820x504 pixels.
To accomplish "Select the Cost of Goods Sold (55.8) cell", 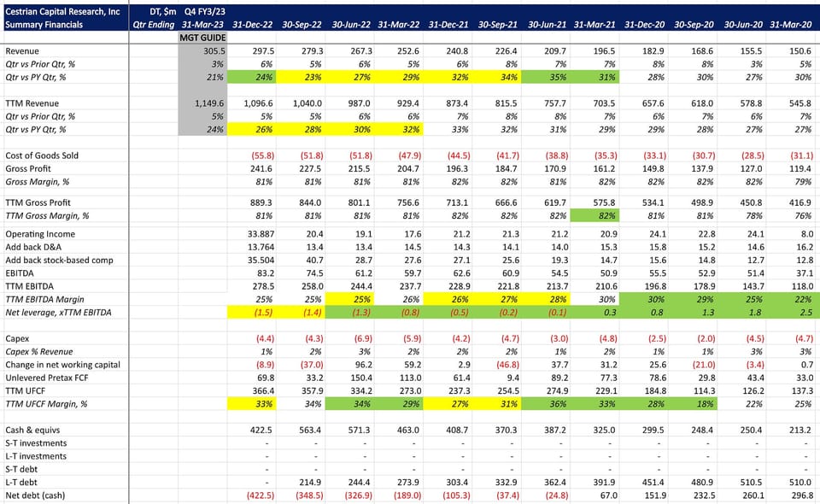I will point(251,155).
